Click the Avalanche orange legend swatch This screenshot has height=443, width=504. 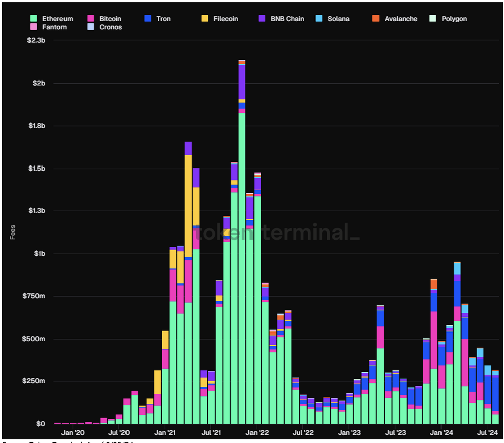point(376,18)
